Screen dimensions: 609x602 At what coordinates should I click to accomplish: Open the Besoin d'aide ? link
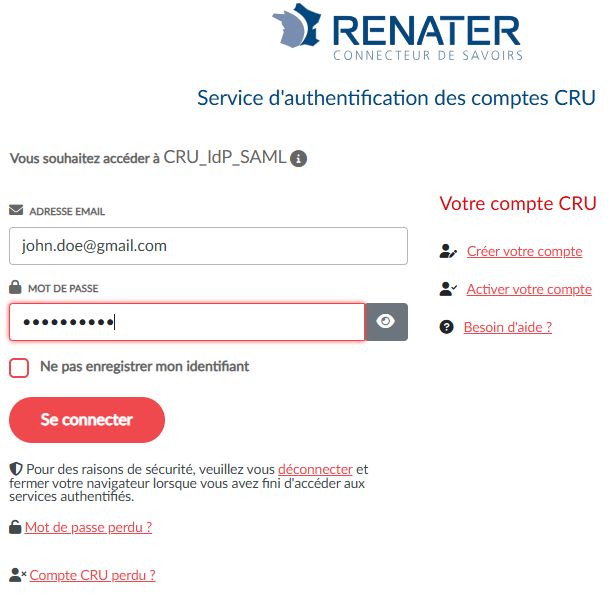[x=507, y=327]
